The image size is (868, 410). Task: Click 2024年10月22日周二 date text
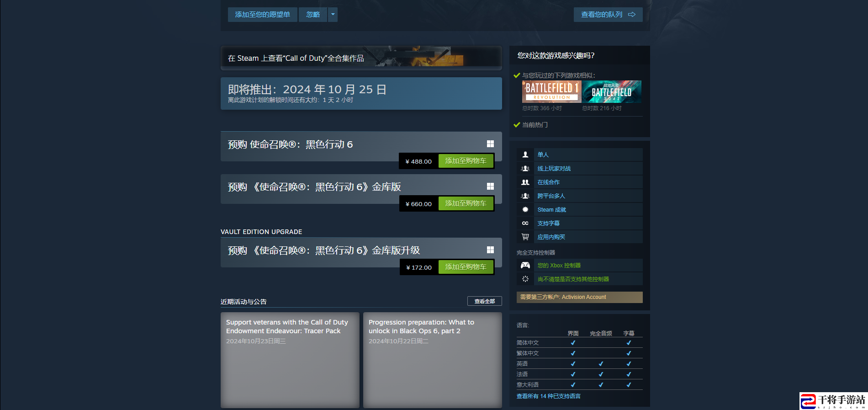pos(398,341)
